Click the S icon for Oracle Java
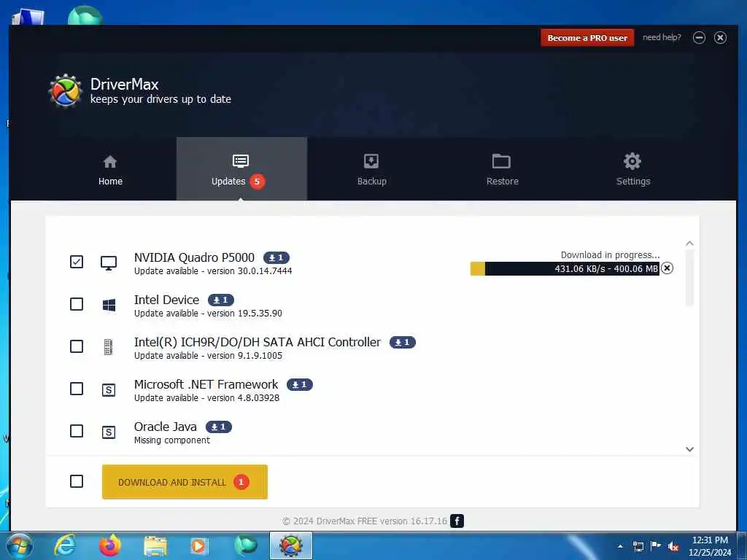 coord(109,432)
